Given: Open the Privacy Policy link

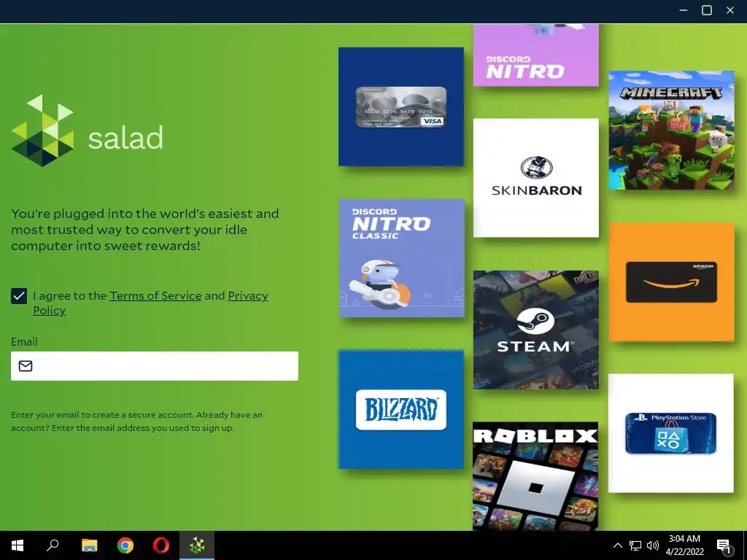Looking at the screenshot, I should pyautogui.click(x=150, y=303).
